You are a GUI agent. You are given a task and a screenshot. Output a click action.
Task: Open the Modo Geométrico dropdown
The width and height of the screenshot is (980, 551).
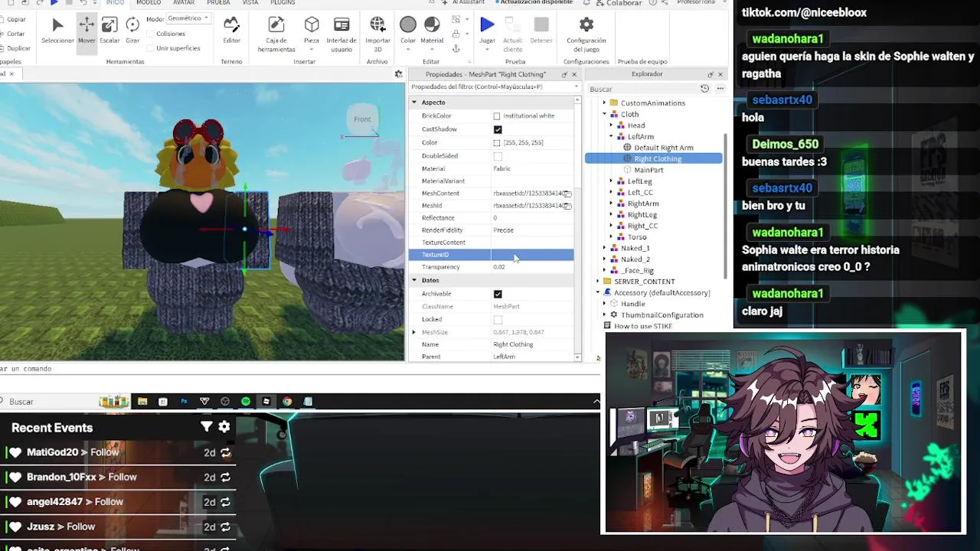(x=188, y=18)
